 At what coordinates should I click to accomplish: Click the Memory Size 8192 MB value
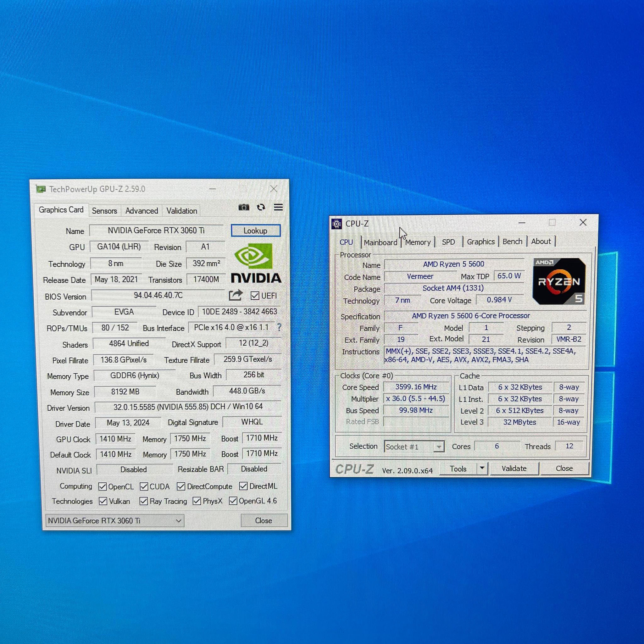tap(125, 392)
